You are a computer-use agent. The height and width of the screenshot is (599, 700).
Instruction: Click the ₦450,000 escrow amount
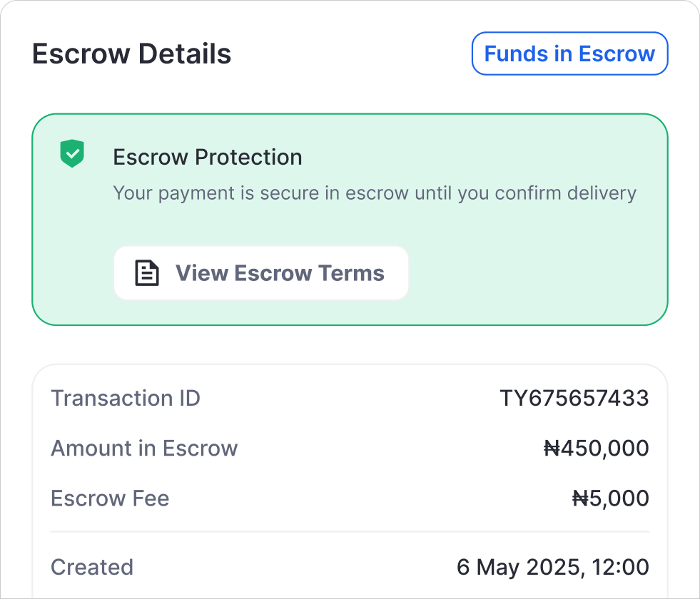pos(597,448)
